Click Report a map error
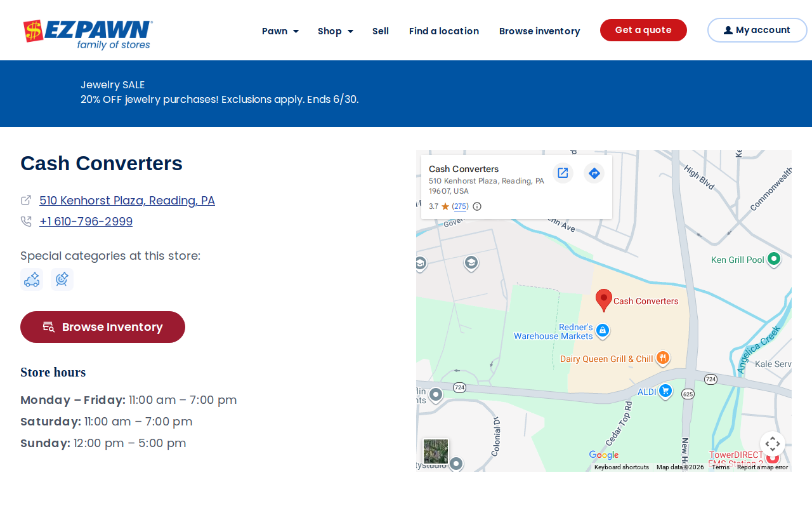This screenshot has width=812, height=508. (x=763, y=467)
